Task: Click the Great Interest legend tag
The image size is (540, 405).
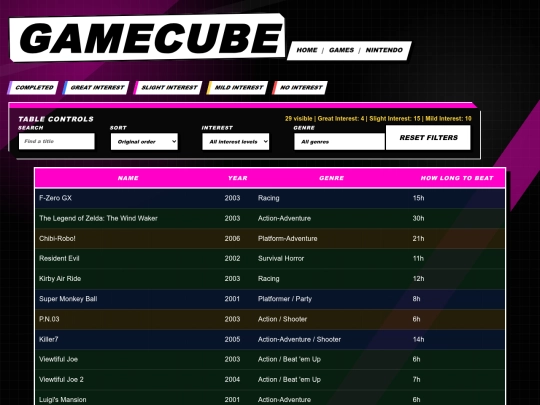Action: [96, 87]
